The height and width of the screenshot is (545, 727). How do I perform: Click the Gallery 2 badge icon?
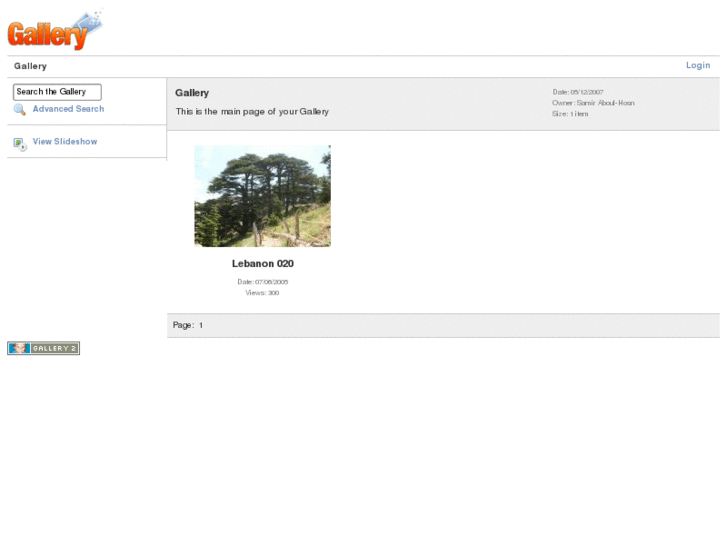(x=44, y=348)
